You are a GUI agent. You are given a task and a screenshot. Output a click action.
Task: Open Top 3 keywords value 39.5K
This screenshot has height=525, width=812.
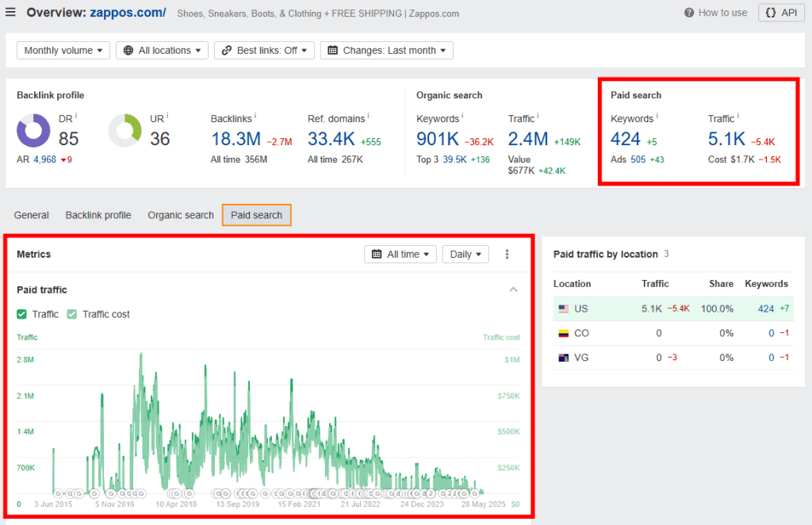(454, 159)
